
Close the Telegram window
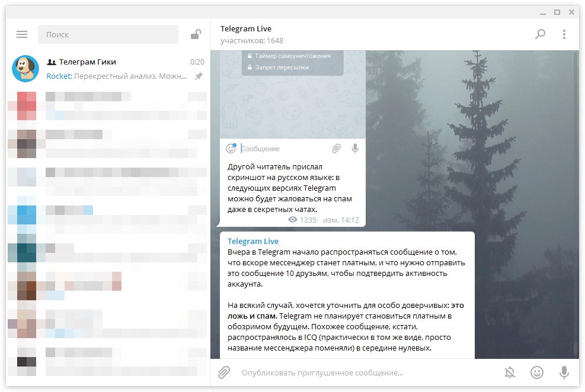click(571, 12)
